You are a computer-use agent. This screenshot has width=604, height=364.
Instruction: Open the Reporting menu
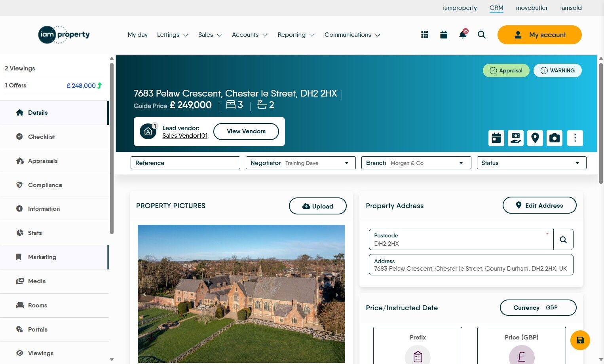coord(296,35)
